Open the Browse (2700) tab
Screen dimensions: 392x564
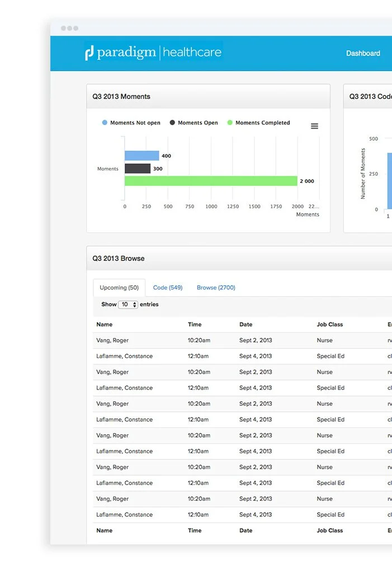click(x=216, y=288)
